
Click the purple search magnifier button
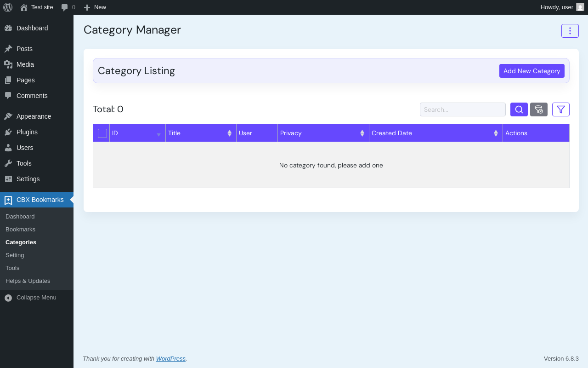click(519, 109)
